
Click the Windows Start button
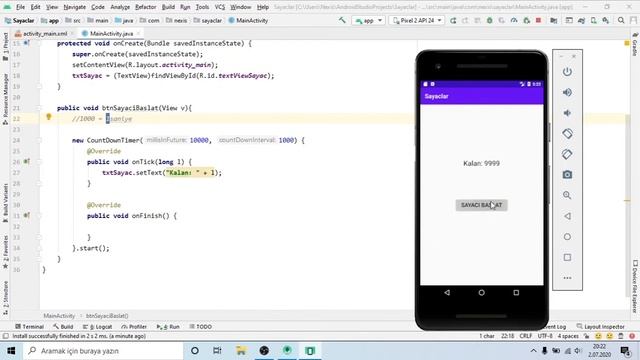[x=11, y=351]
